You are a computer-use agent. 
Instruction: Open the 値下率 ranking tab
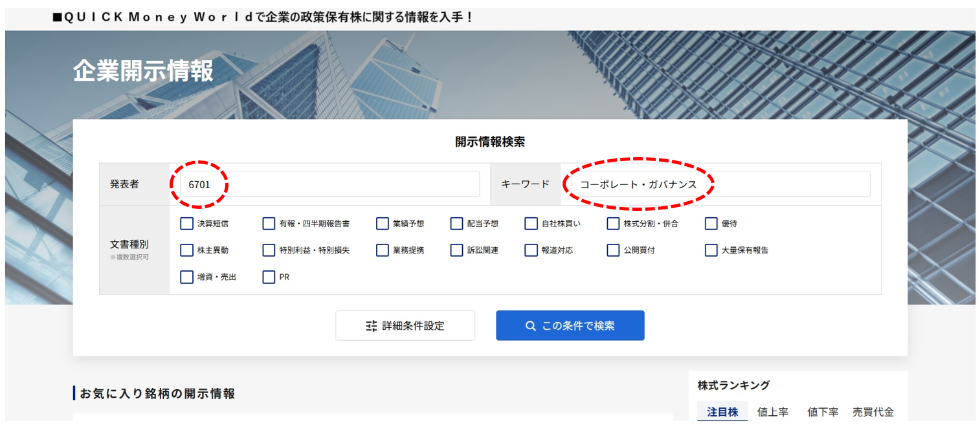[x=823, y=412]
